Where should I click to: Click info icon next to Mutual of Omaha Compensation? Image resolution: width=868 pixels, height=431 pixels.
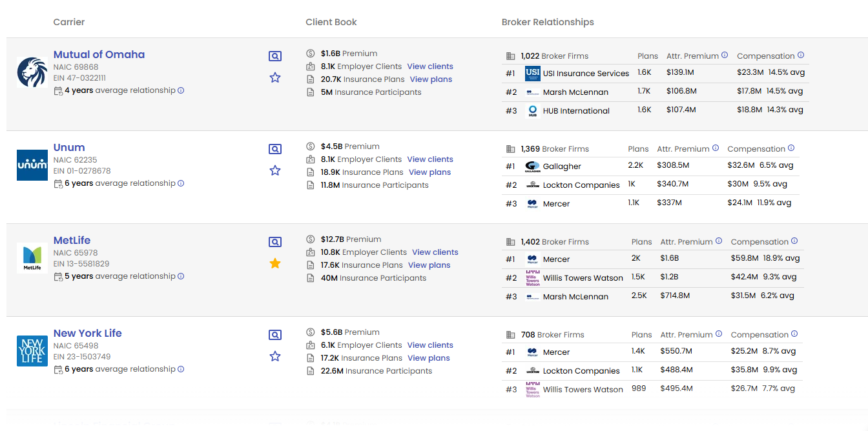coord(801,55)
